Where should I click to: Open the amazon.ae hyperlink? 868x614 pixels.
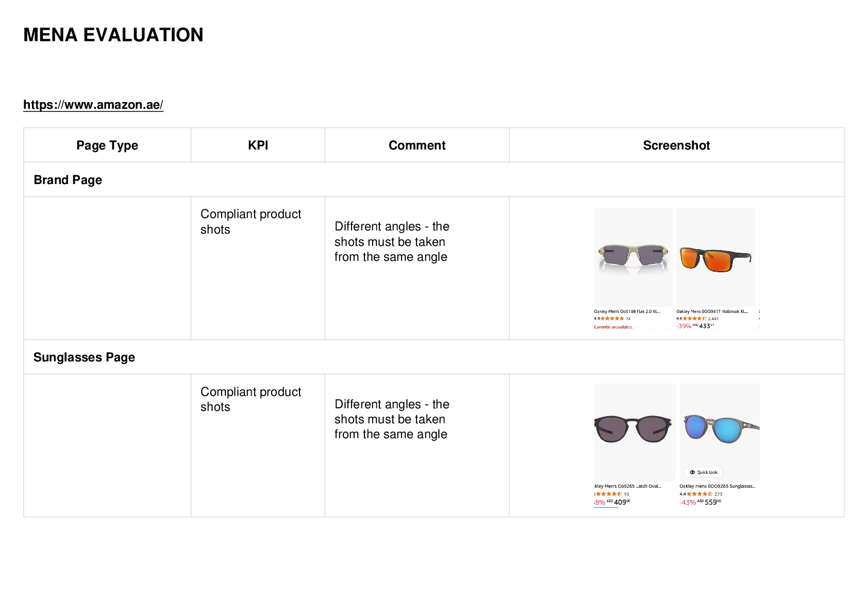pyautogui.click(x=93, y=105)
